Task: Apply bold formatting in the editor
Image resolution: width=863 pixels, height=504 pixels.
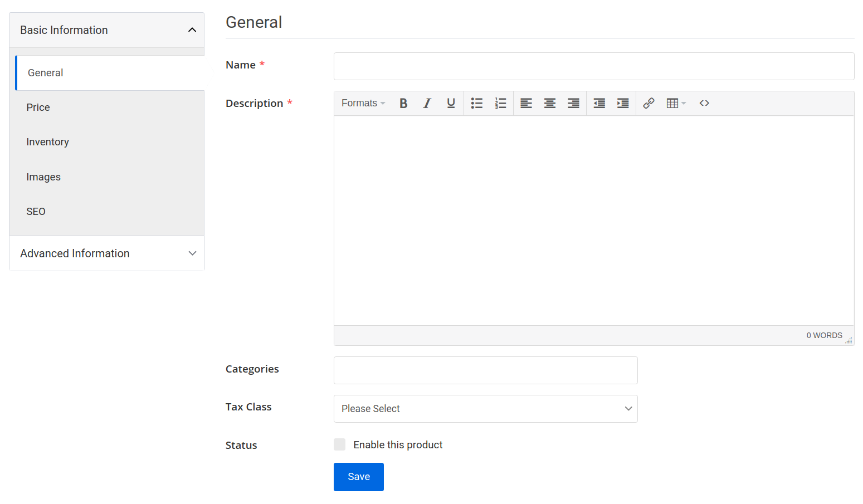Action: pyautogui.click(x=403, y=103)
